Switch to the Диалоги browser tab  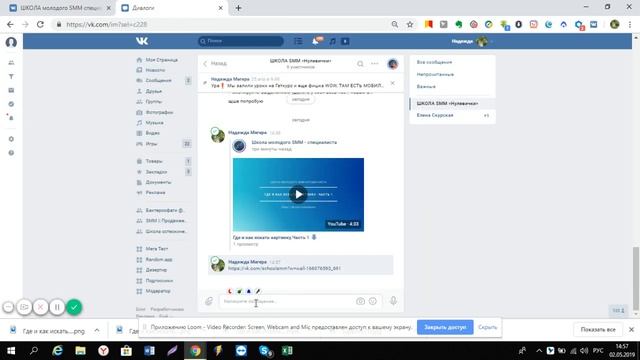171,8
